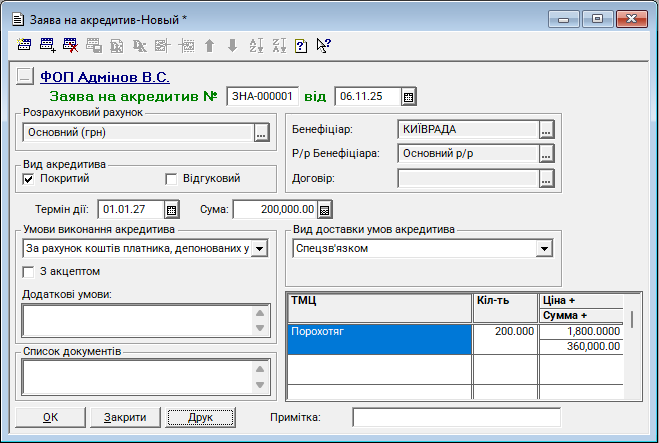Screen dimensions: 659x443
Task: Click the Примітка text field
Action: [x=456, y=417]
